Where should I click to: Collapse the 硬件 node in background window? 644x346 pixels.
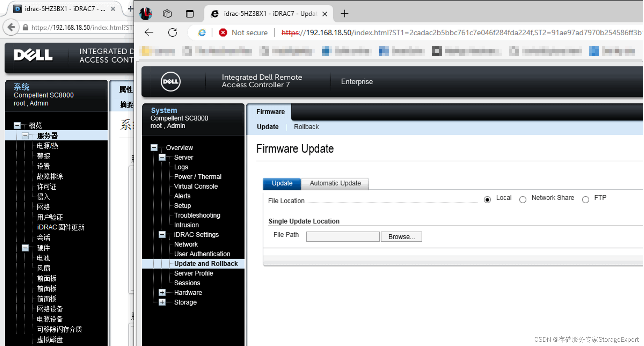point(25,248)
